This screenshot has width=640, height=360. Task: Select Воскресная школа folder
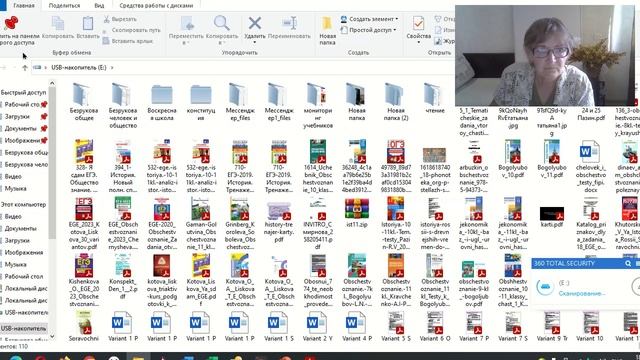tap(162, 102)
